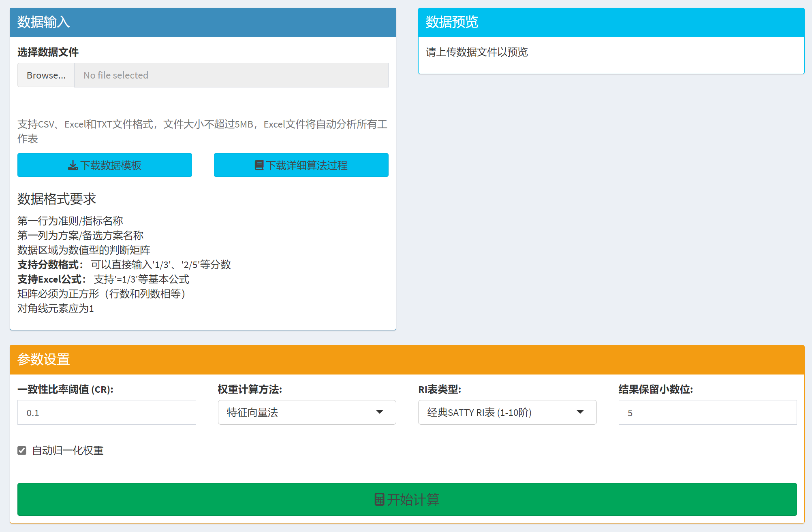The height and width of the screenshot is (532, 812).
Task: Click the book icon for algorithm details
Action: coord(259,165)
